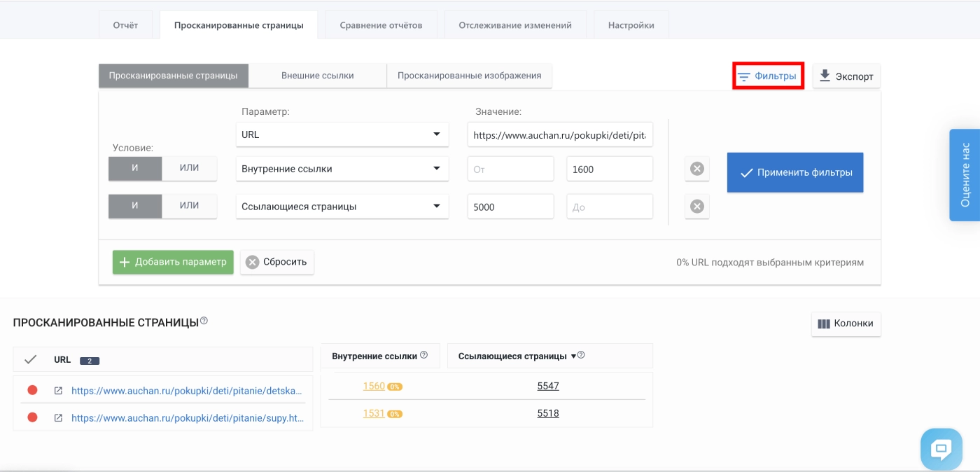Click the 0% badge beside 1560
Screen dimensions: 980x472
[x=395, y=387]
